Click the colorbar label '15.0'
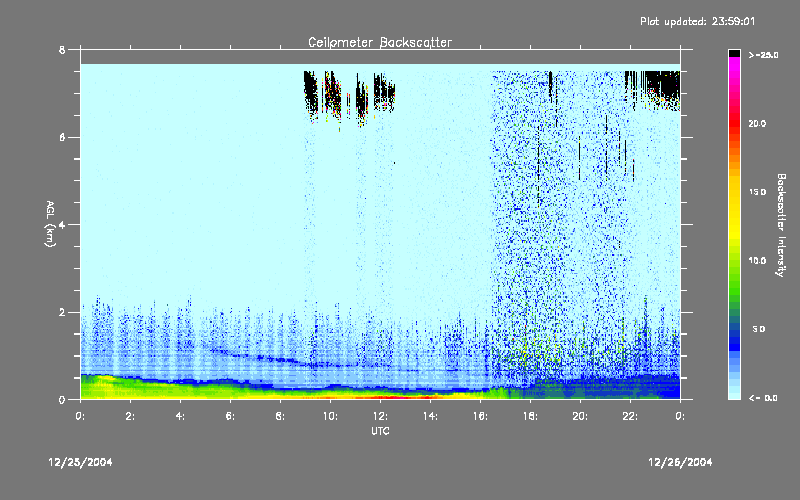The image size is (800, 500). coord(757,192)
